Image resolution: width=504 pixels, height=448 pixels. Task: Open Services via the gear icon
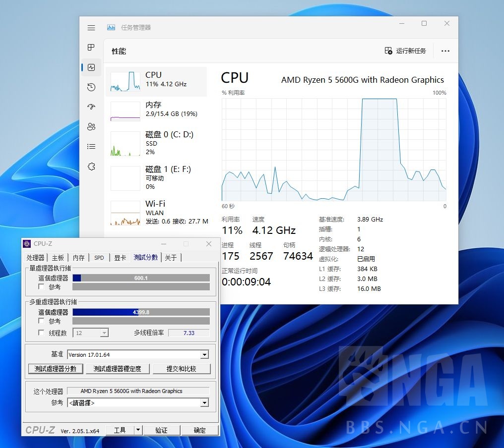pyautogui.click(x=91, y=167)
